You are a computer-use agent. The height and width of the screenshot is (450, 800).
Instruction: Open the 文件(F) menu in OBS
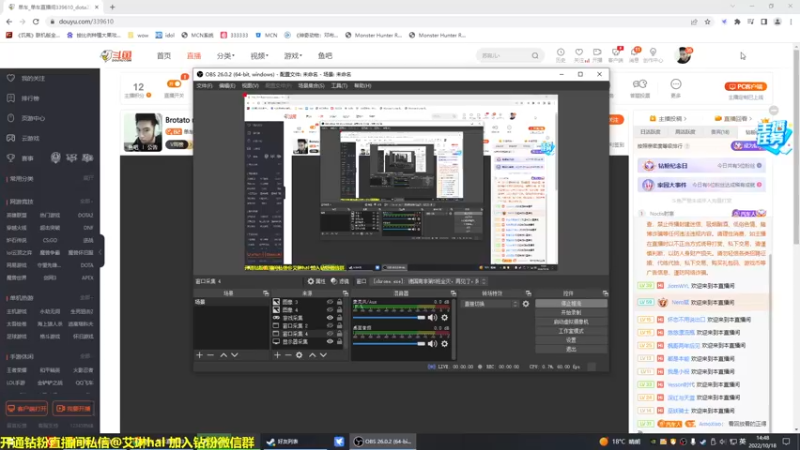(204, 86)
